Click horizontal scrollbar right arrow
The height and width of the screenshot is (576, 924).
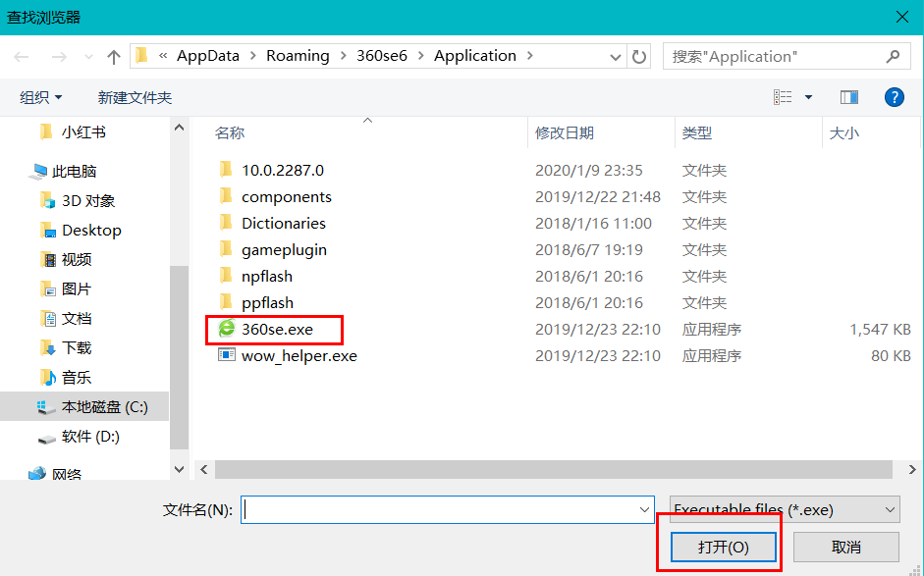tap(911, 469)
